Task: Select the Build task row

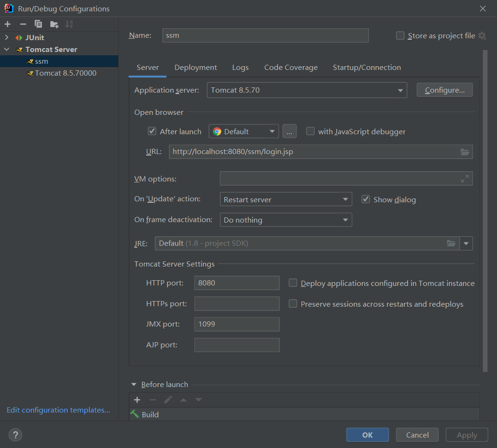Action: [304, 414]
